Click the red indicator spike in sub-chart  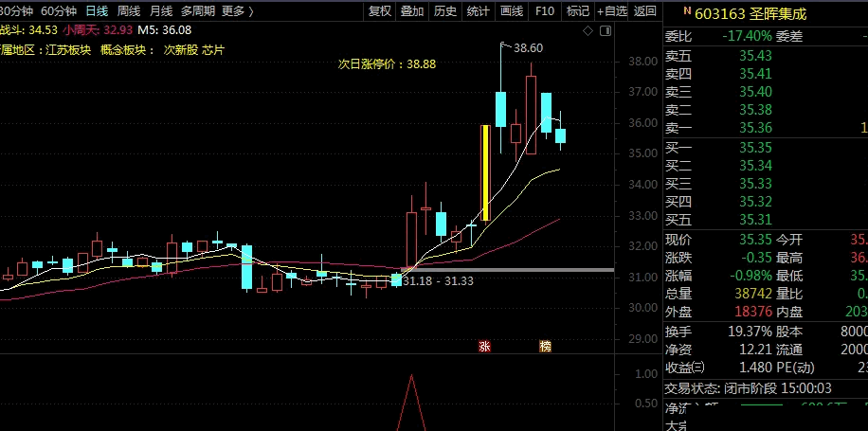coord(411,403)
